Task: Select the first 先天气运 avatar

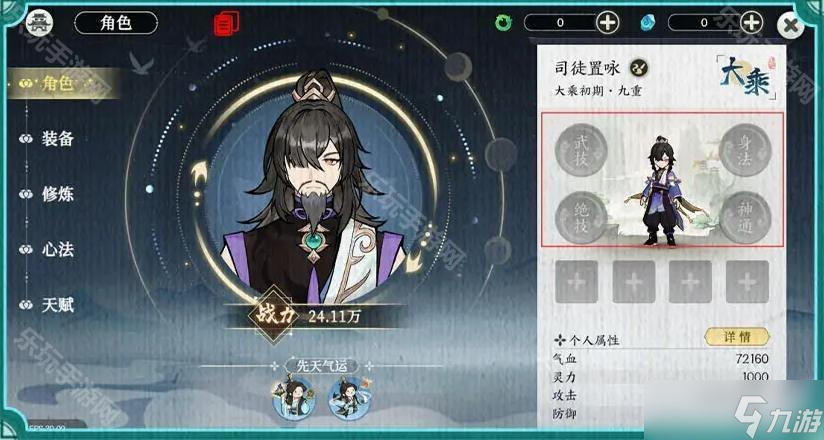Action: (x=294, y=398)
